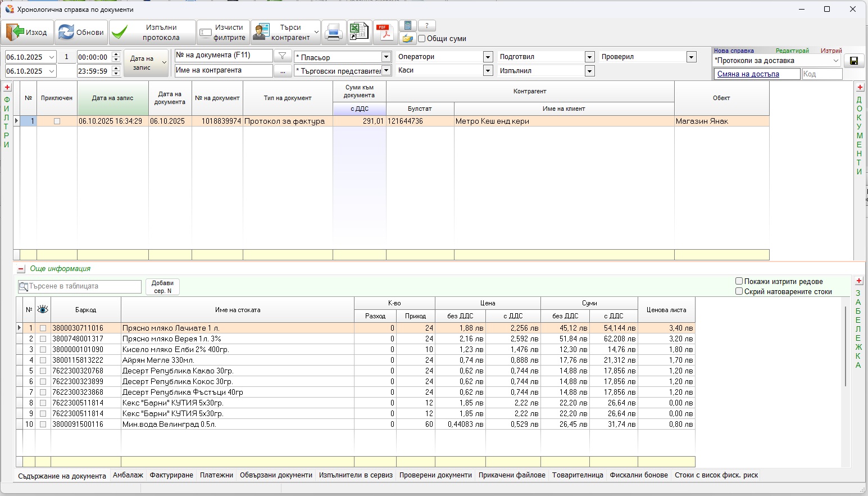Open the Платежни tab

(x=216, y=475)
